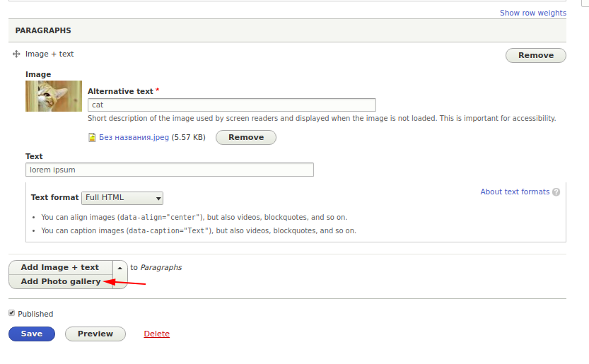Click the jpeg file type icon
This screenshot has width=589, height=364.
pos(92,138)
